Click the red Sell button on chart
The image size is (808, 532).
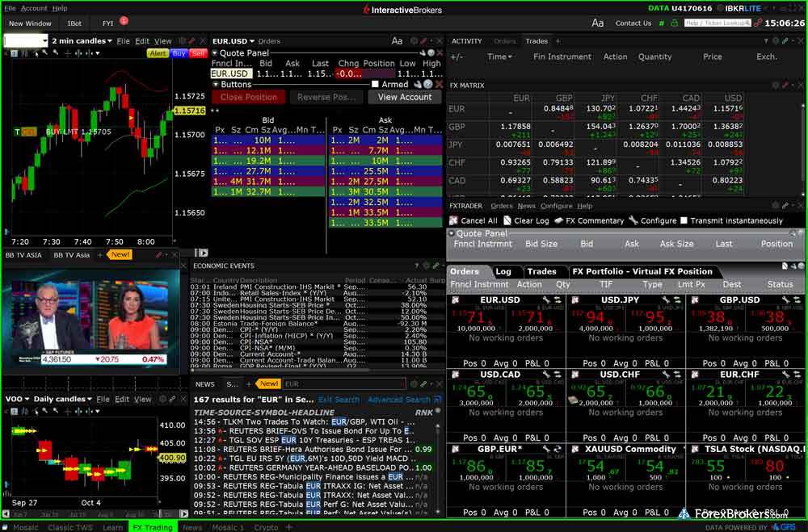[199, 53]
